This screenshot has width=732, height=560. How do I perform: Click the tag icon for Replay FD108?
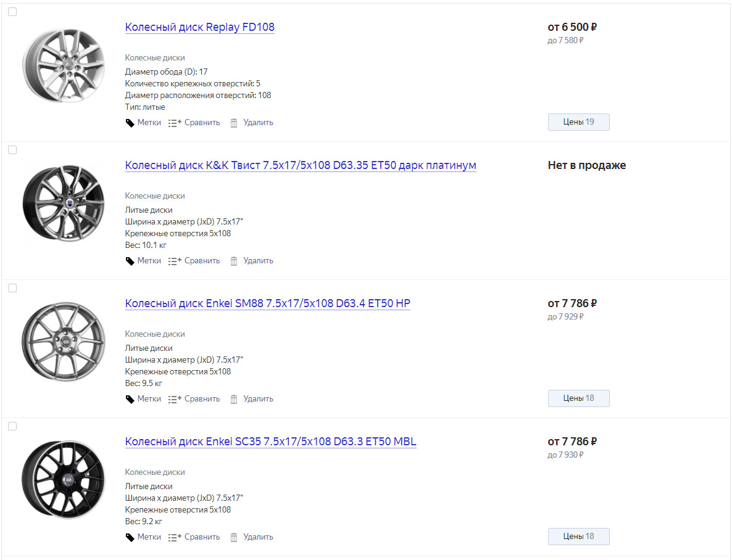coord(130,123)
